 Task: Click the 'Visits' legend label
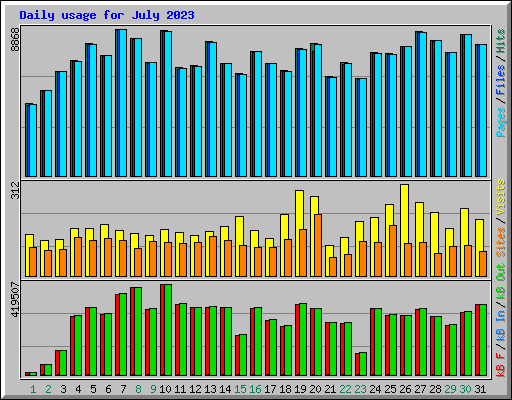(x=500, y=197)
